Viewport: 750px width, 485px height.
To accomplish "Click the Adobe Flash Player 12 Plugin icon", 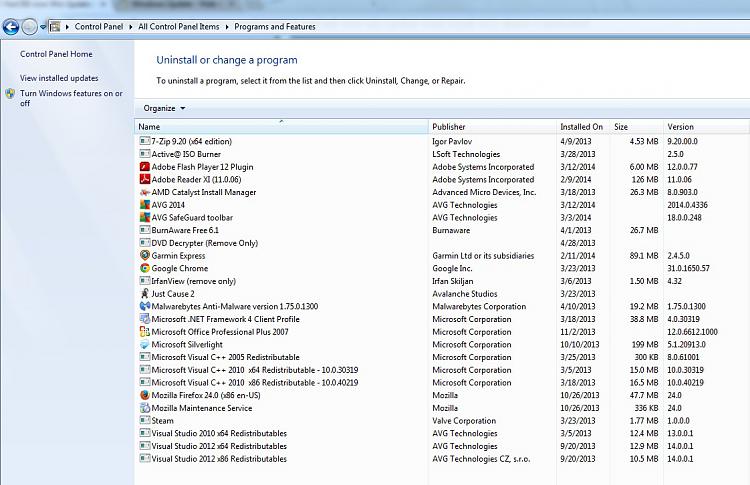I will (144, 166).
